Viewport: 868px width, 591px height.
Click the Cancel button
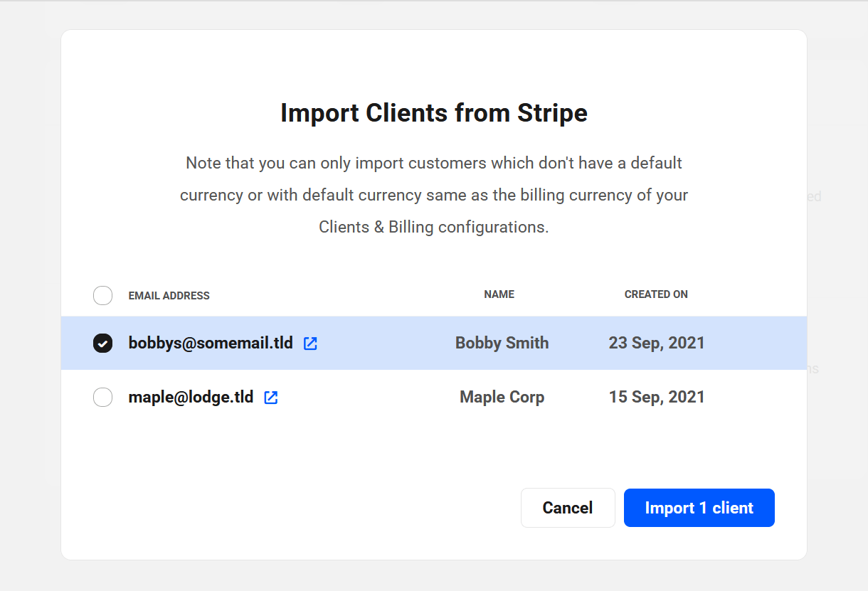(568, 508)
